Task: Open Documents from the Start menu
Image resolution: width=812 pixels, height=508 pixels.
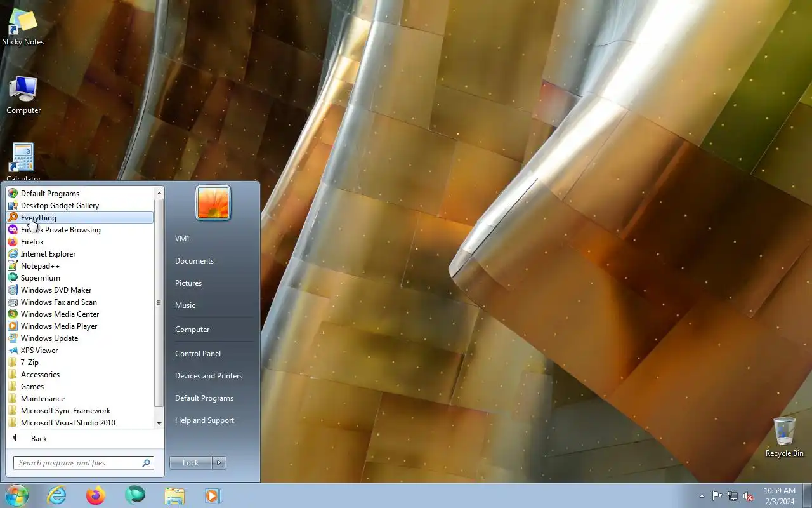Action: (194, 261)
